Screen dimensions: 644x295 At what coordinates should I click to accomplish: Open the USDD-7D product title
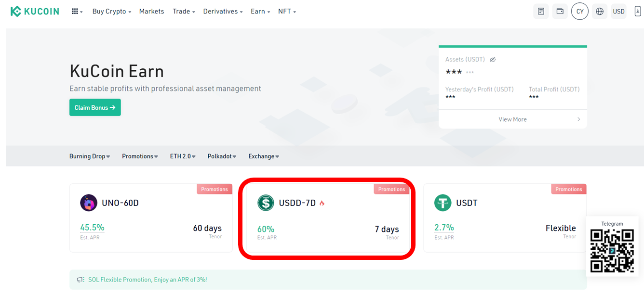click(297, 203)
